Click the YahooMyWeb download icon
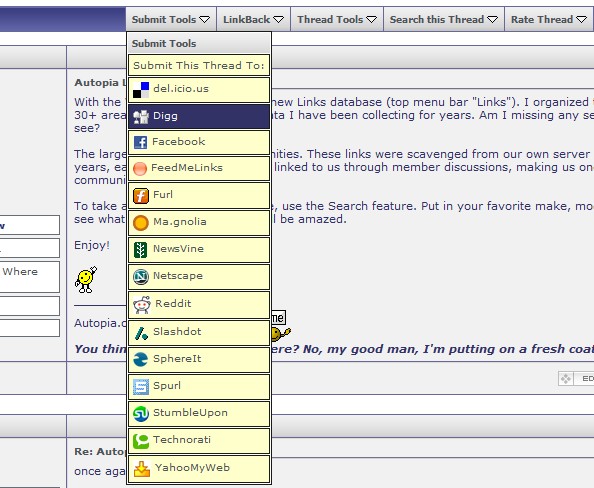Image resolution: width=594 pixels, height=488 pixels. (142, 469)
